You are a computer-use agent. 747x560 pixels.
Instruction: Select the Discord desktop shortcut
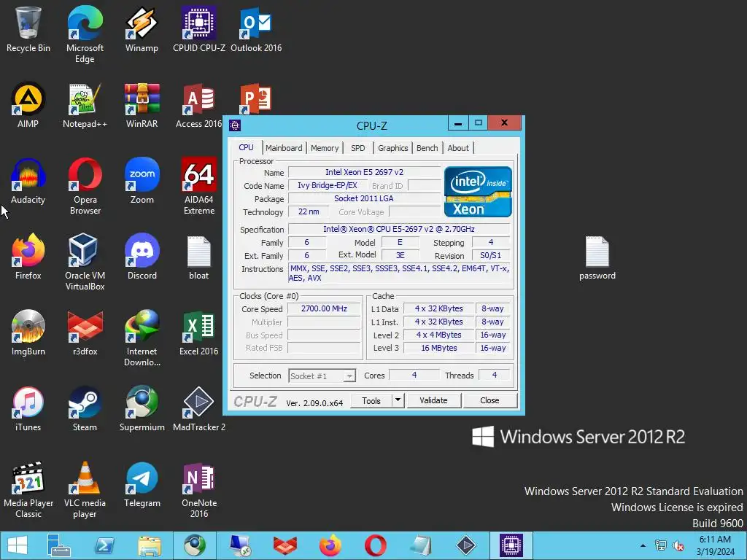click(142, 257)
